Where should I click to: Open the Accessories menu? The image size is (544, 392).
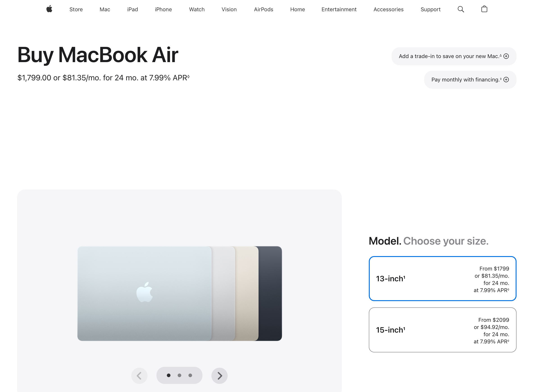click(389, 9)
